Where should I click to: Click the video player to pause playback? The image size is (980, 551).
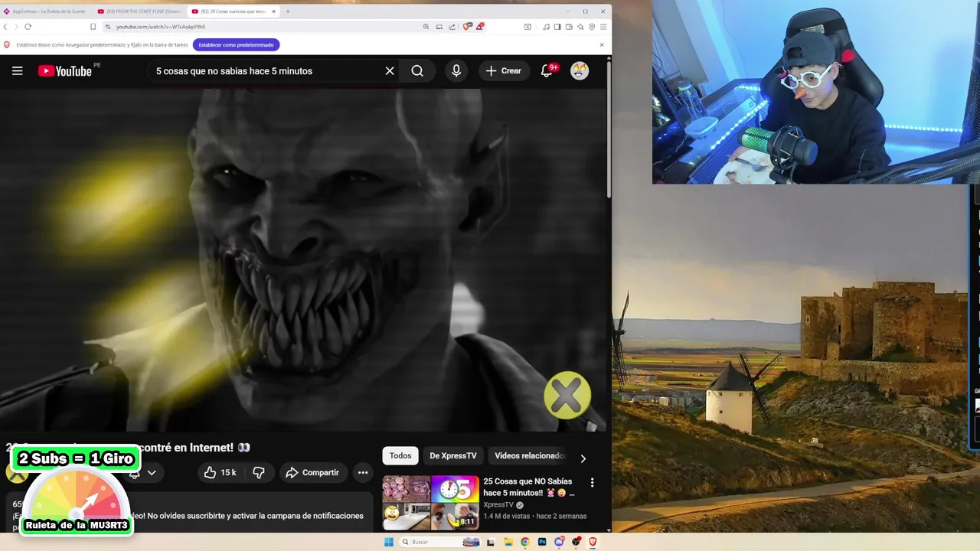303,260
